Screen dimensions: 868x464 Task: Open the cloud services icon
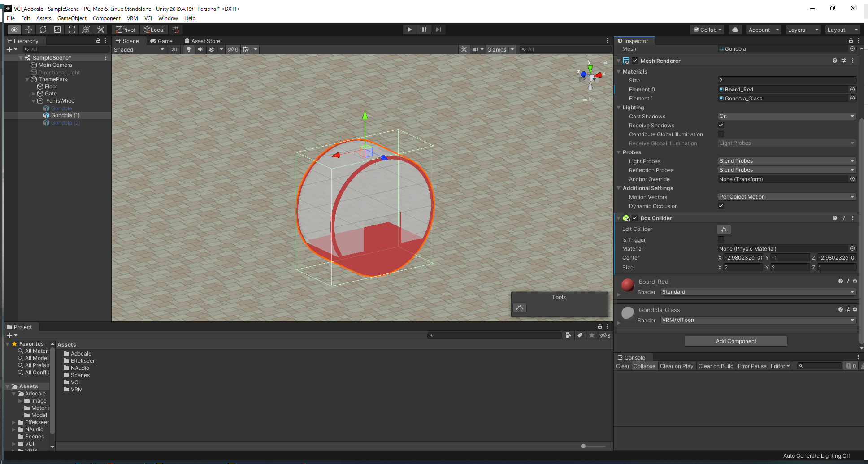point(735,30)
